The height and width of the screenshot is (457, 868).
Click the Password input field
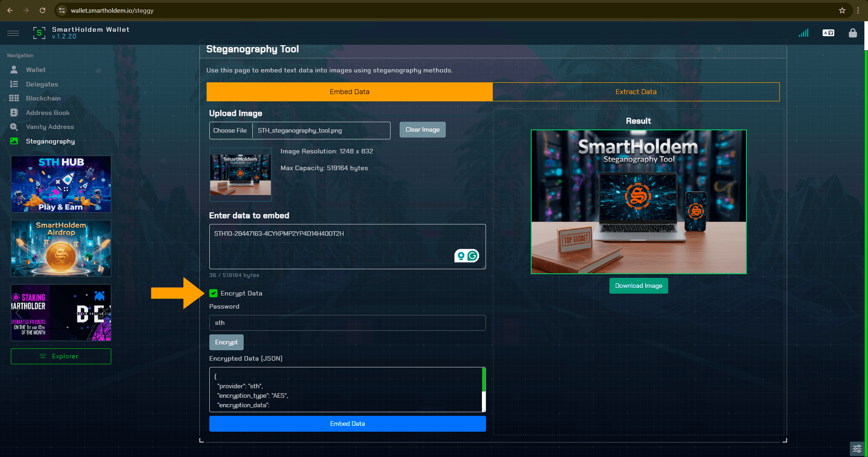point(348,323)
